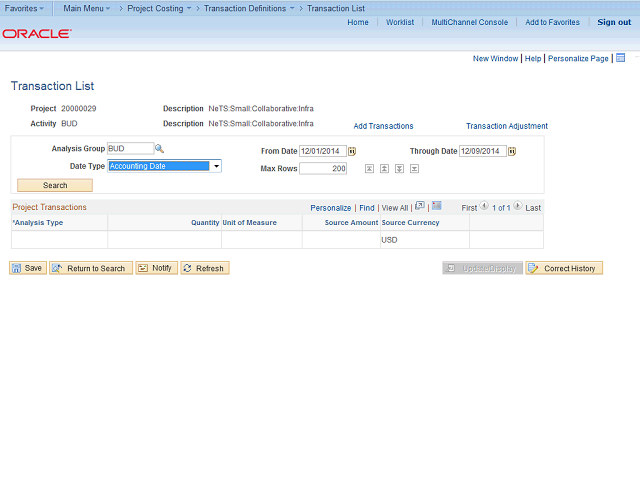
Task: Click Add to Favorites link
Action: [x=552, y=22]
